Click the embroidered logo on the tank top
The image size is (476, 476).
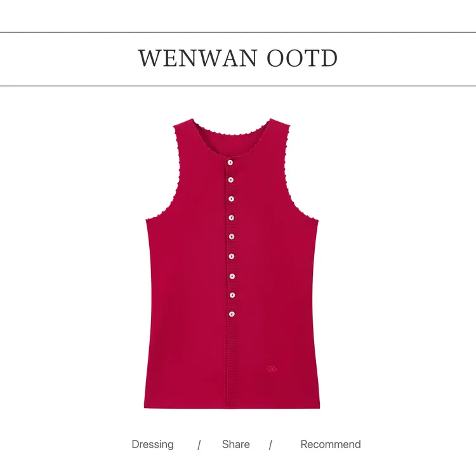272,369
